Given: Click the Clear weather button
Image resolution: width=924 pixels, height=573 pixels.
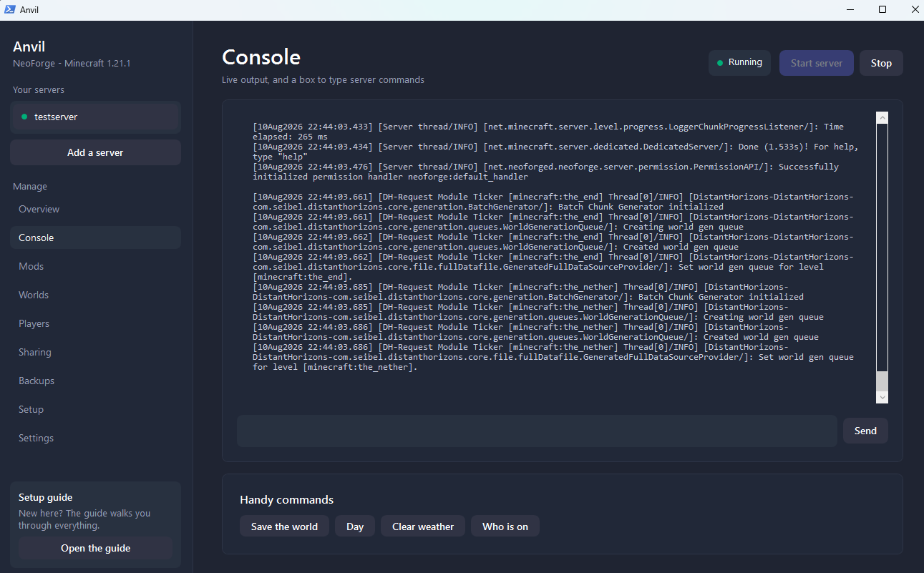Looking at the screenshot, I should tap(423, 527).
